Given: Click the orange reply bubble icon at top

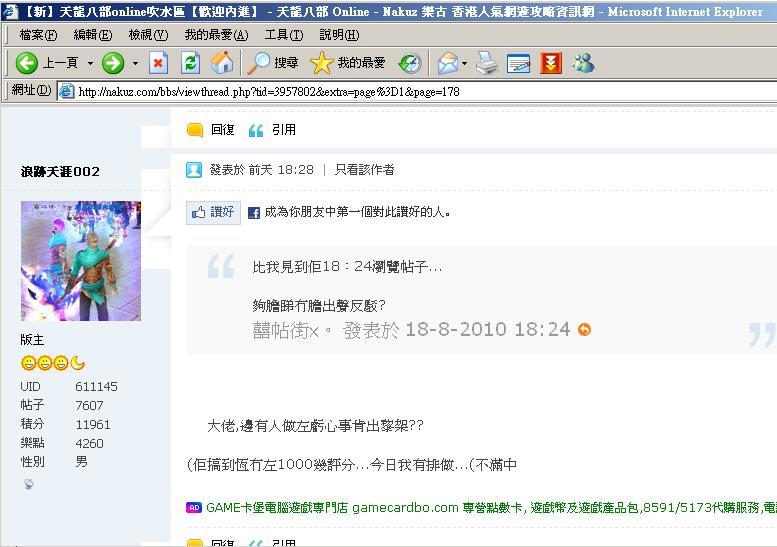Looking at the screenshot, I should [x=195, y=130].
